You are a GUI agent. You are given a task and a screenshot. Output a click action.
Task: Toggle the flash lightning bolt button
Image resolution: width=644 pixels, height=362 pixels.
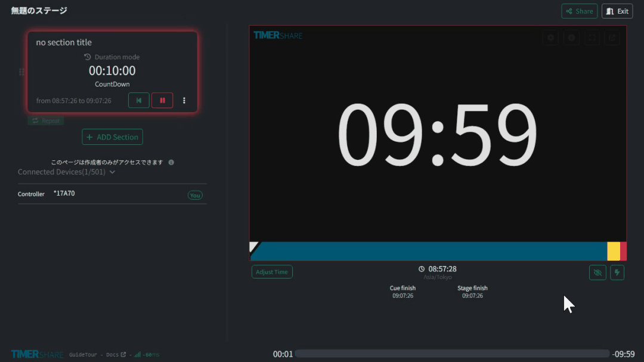pyautogui.click(x=617, y=273)
